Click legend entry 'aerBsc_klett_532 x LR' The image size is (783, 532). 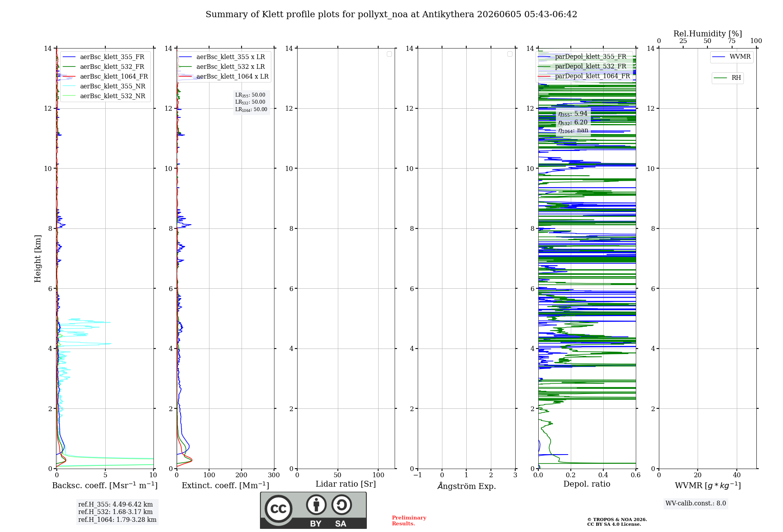click(x=231, y=67)
